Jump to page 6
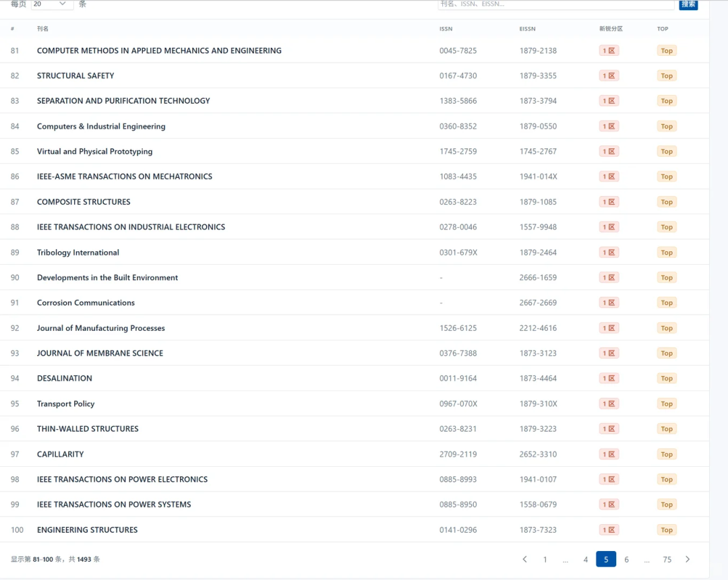Image resolution: width=728 pixels, height=580 pixels. 626,559
